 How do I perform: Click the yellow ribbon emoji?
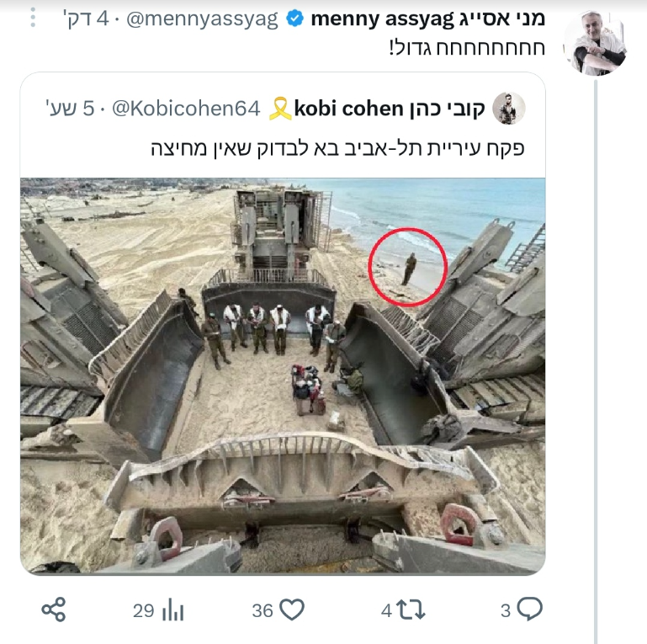click(x=279, y=109)
